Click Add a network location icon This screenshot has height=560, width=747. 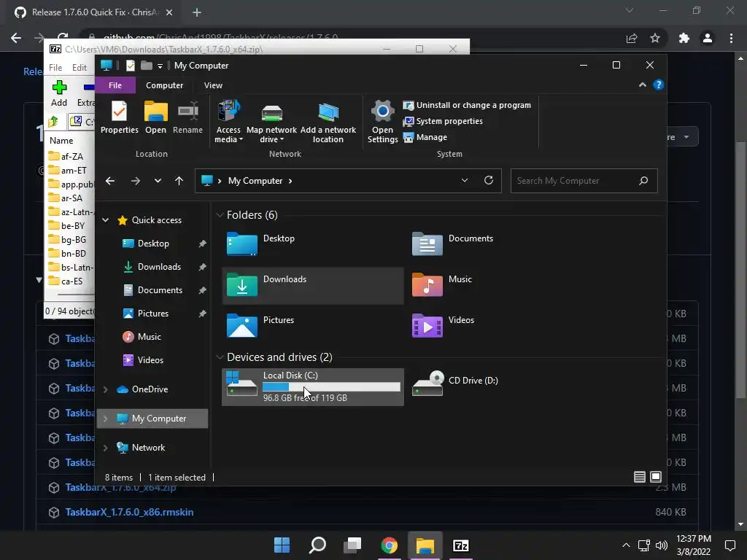click(328, 122)
